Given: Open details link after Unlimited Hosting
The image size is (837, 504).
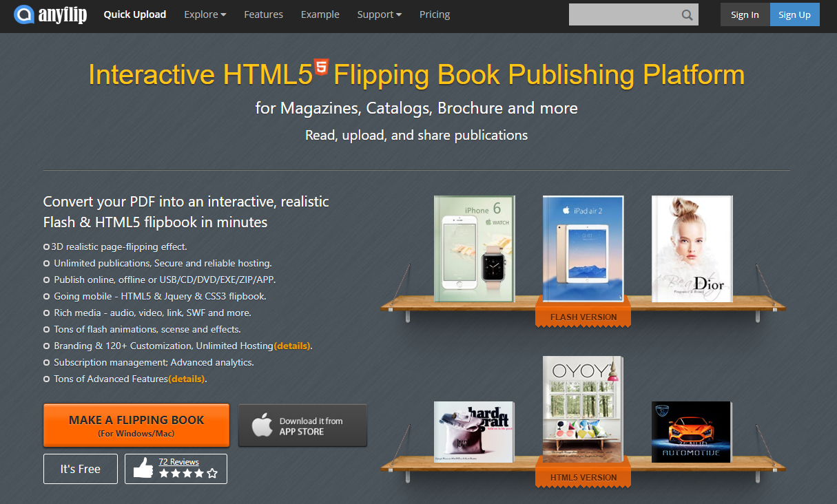Looking at the screenshot, I should click(x=292, y=346).
